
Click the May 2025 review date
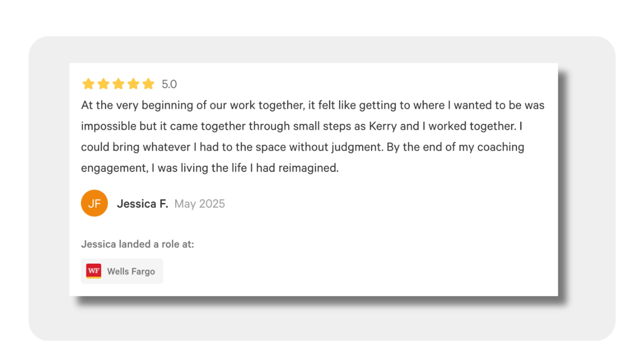pos(200,204)
